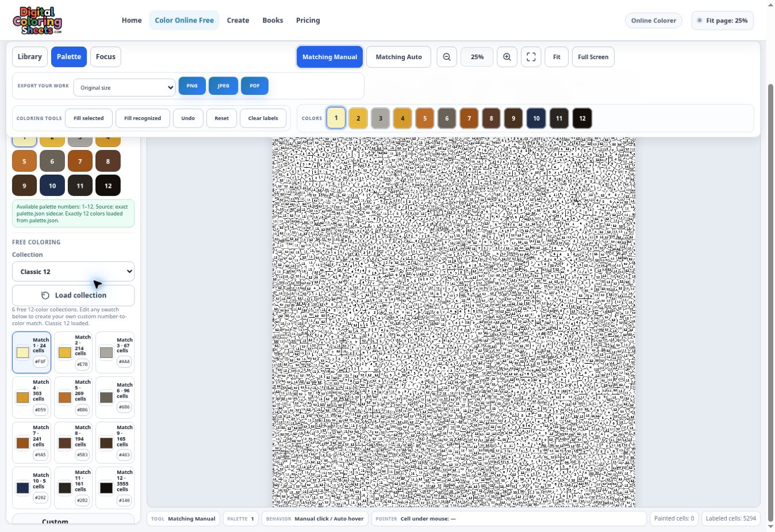The width and height of the screenshot is (775, 532).
Task: Click the Fit page: 25% indicator
Action: coord(723,21)
